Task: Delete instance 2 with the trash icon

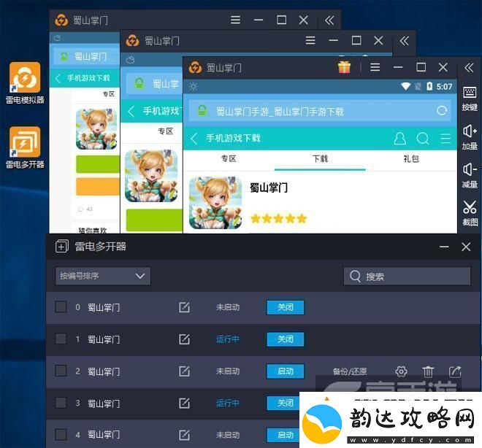Action: [427, 371]
